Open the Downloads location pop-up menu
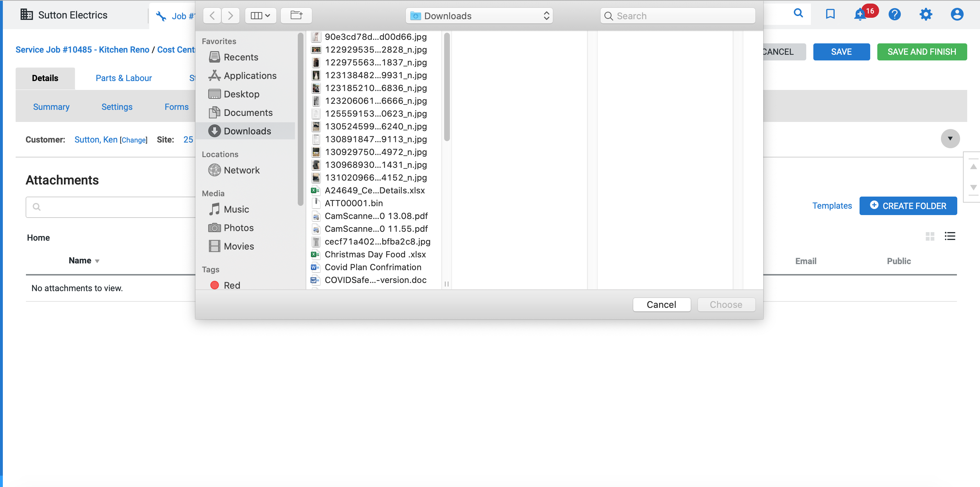 [x=479, y=16]
